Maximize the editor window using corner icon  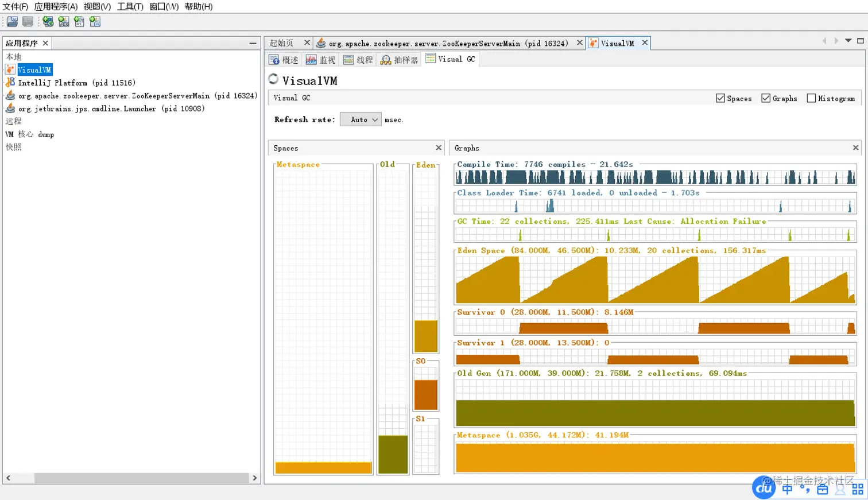(x=861, y=41)
